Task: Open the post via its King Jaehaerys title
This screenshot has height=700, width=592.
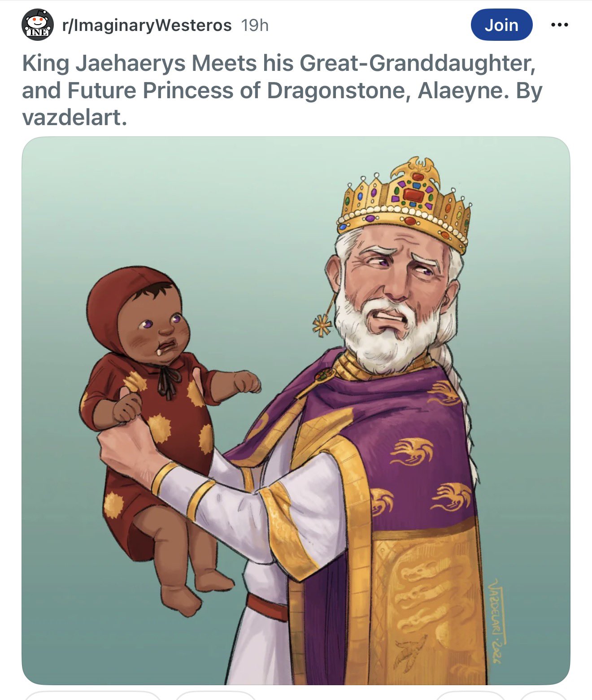Action: pyautogui.click(x=282, y=90)
